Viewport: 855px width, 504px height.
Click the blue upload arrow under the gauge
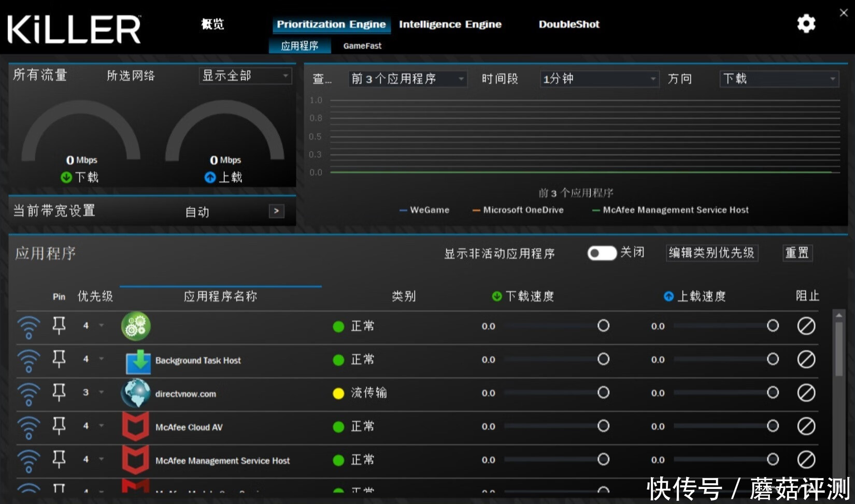(x=210, y=177)
